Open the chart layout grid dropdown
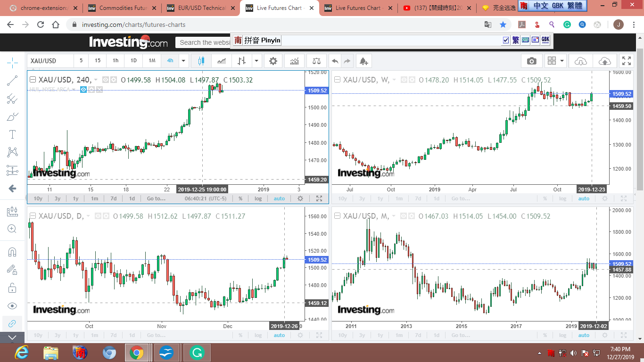The width and height of the screenshot is (644, 362). (x=556, y=61)
